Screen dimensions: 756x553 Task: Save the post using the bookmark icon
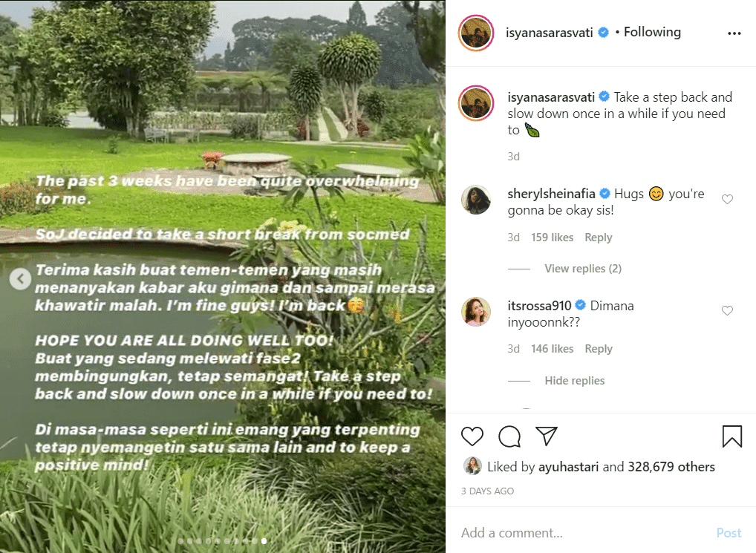pyautogui.click(x=732, y=437)
